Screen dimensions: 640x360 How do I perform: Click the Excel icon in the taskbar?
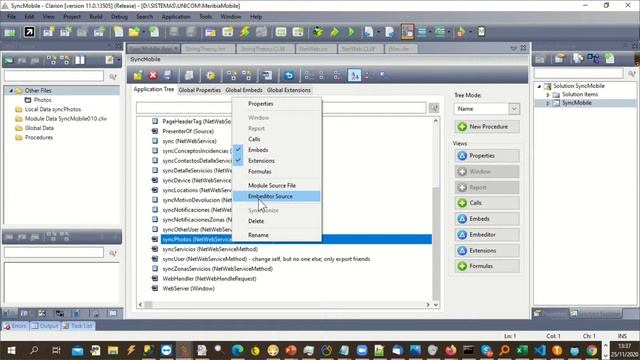pyautogui.click(x=522, y=350)
